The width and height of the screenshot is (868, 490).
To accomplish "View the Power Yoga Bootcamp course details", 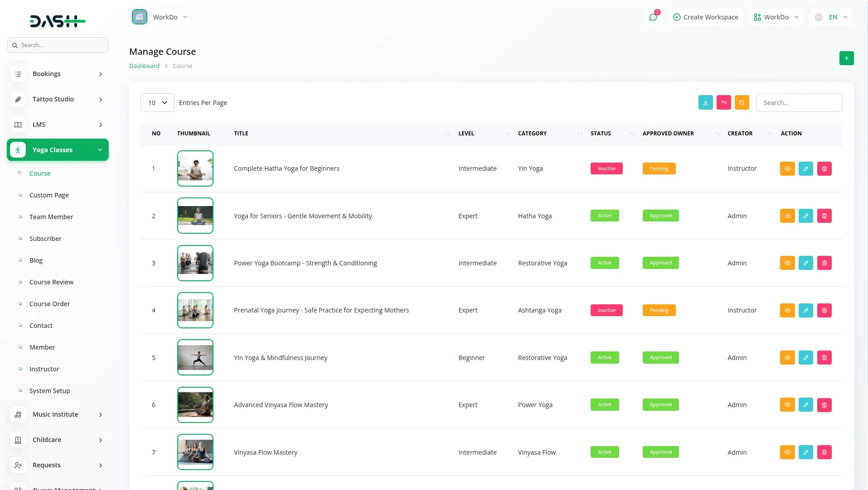I will [x=787, y=263].
